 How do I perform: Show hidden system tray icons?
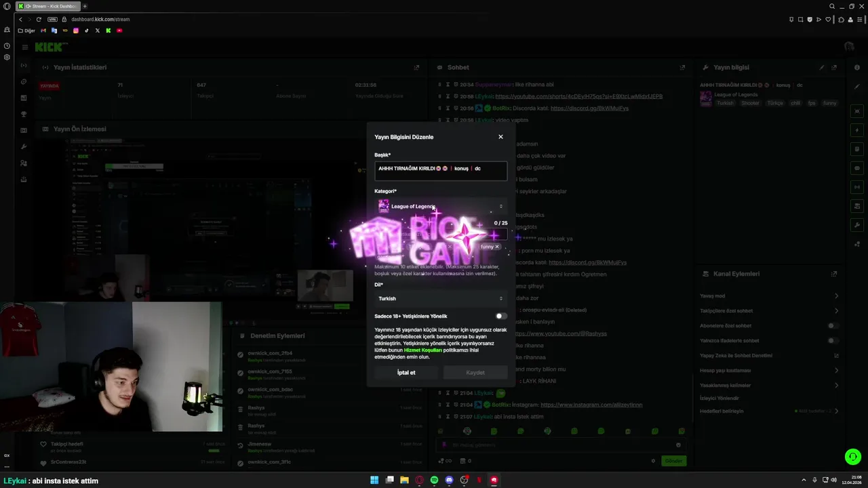(804, 480)
